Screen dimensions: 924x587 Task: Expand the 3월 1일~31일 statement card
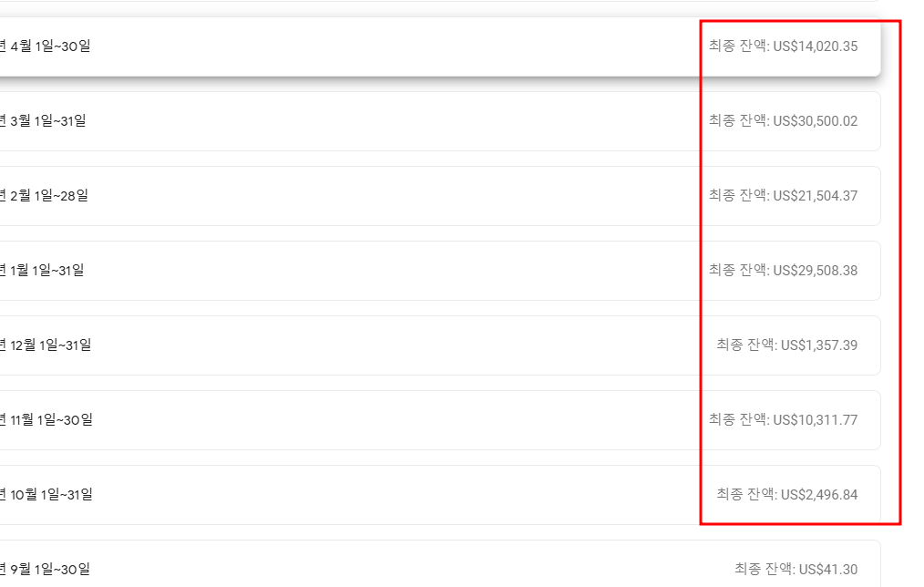[440, 121]
